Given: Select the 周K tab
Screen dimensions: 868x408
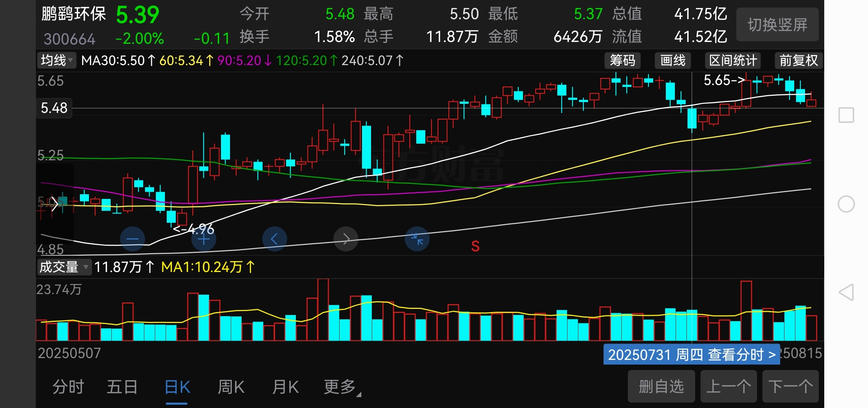Looking at the screenshot, I should (x=231, y=387).
